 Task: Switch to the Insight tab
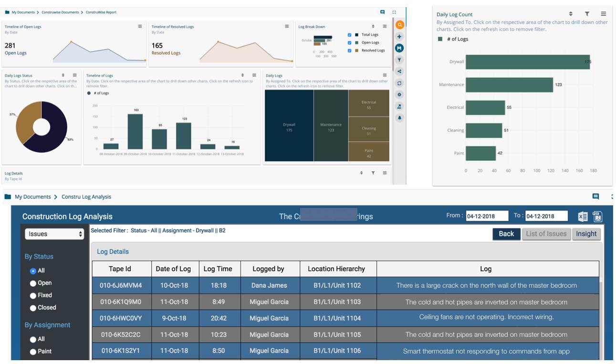pos(586,234)
